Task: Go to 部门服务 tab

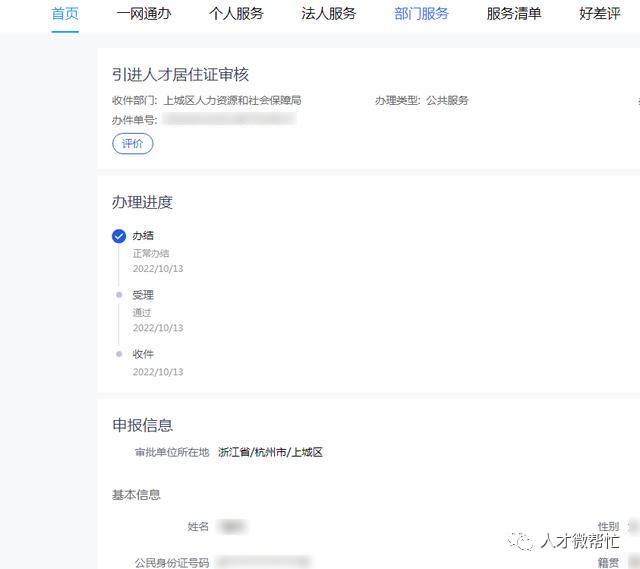Action: click(x=422, y=14)
